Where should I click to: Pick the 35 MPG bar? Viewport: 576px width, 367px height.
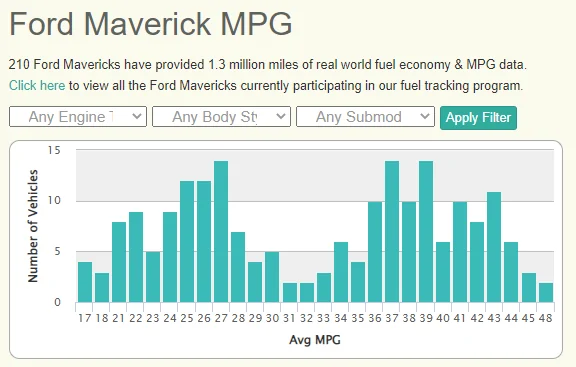click(x=358, y=282)
